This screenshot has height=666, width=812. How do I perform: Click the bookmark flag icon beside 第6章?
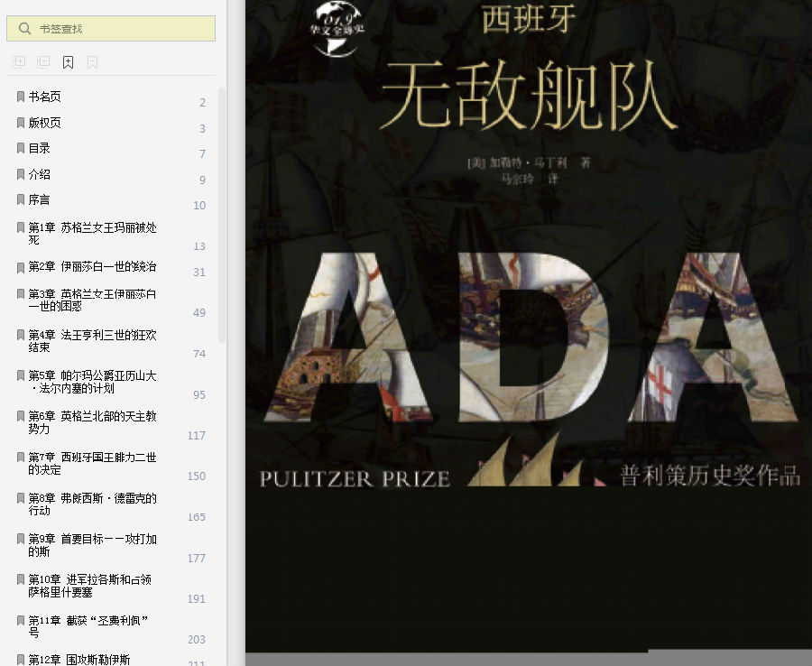tap(21, 416)
